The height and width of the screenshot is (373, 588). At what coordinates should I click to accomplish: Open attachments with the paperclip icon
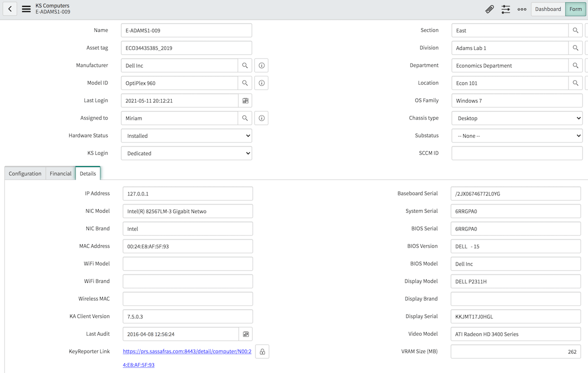(x=489, y=9)
